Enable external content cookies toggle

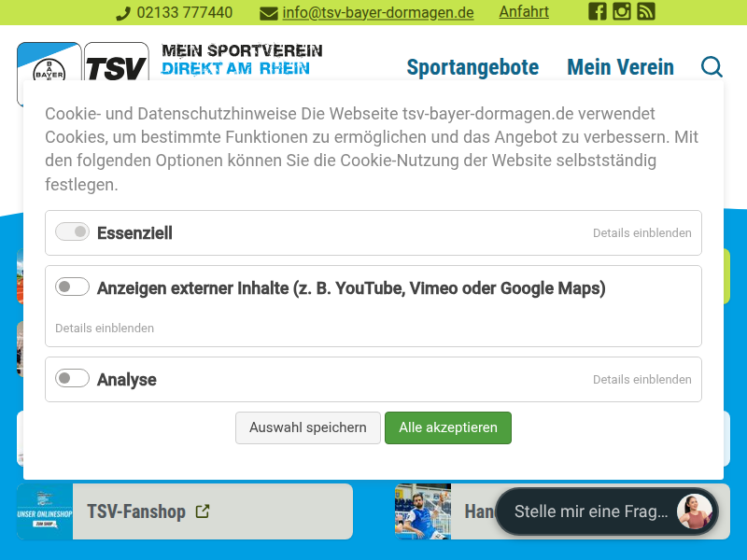pos(72,287)
